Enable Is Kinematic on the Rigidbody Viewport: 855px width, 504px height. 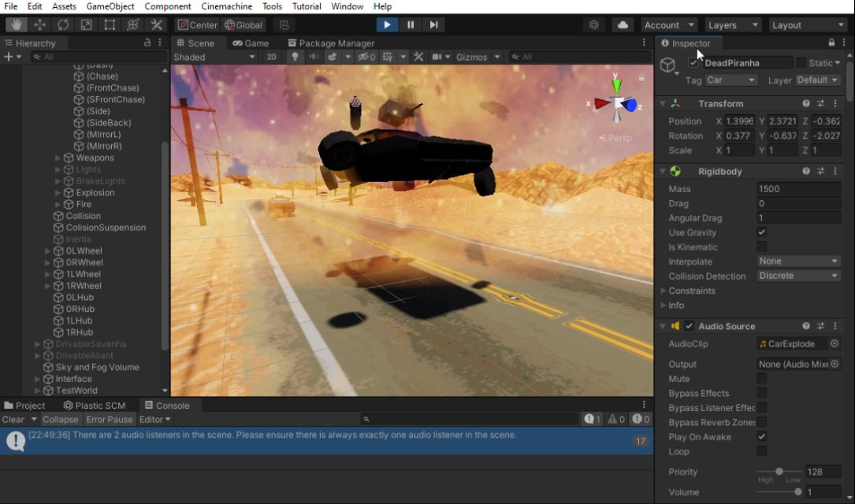[x=761, y=246]
